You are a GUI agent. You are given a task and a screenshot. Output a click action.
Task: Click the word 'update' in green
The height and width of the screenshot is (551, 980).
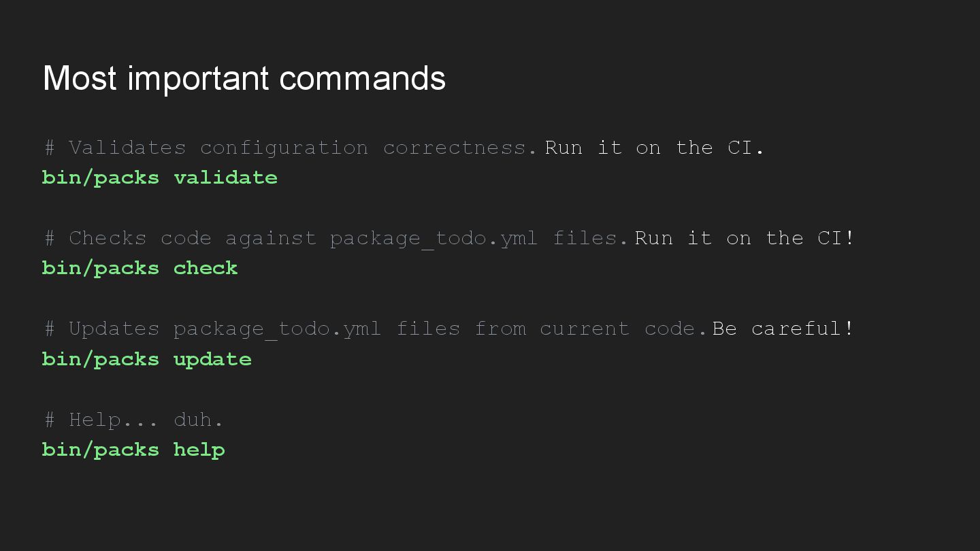(213, 359)
